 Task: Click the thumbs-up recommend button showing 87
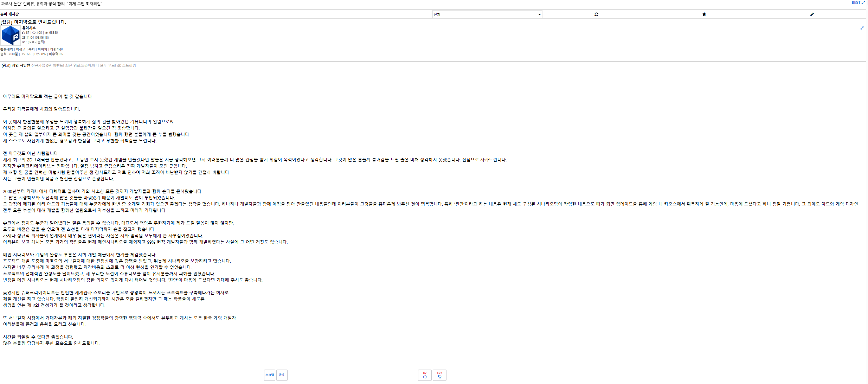pyautogui.click(x=425, y=375)
